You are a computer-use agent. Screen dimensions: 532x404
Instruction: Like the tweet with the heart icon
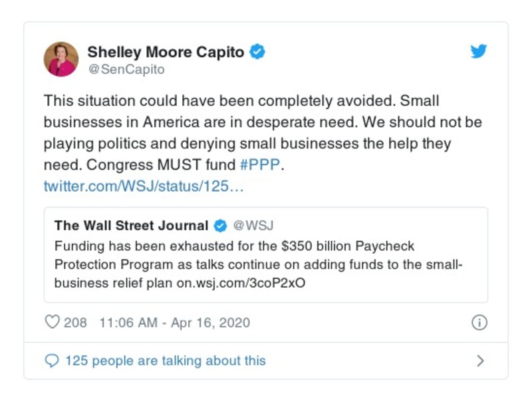click(x=52, y=323)
